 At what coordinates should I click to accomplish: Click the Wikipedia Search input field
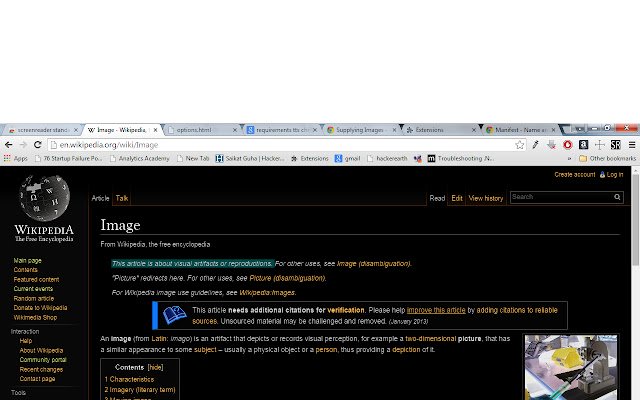click(562, 197)
